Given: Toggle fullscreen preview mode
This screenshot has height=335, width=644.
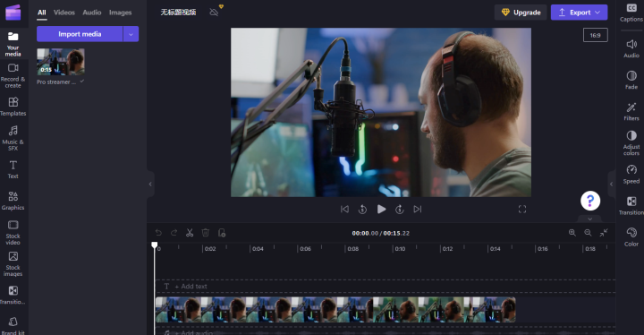Looking at the screenshot, I should pos(522,210).
